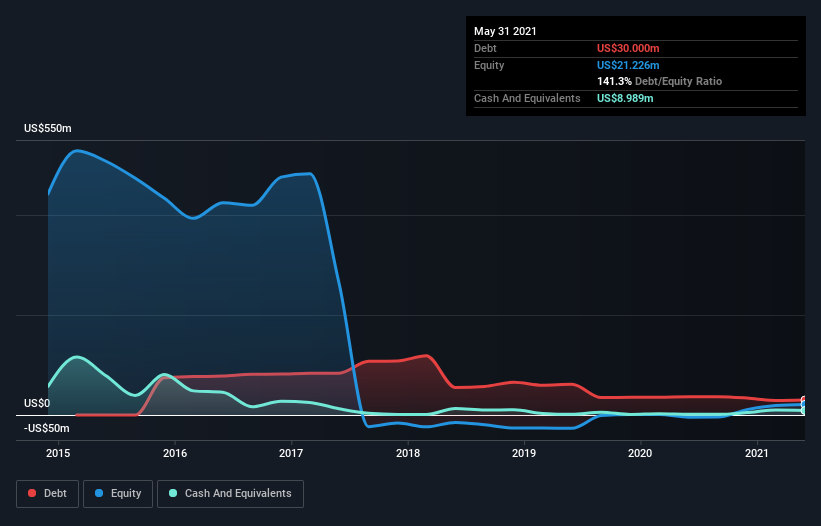Viewport: 821px width, 526px height.
Task: Click the 2015 x-axis label
Action: [x=58, y=453]
